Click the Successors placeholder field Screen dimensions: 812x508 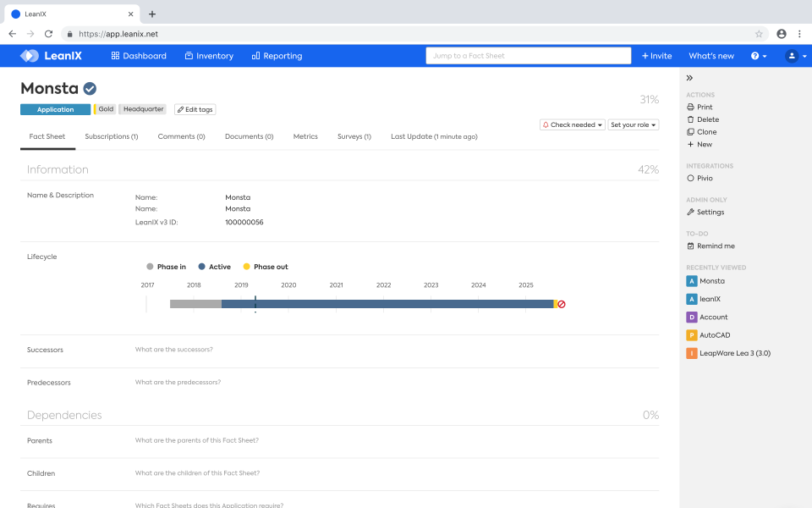(x=174, y=350)
